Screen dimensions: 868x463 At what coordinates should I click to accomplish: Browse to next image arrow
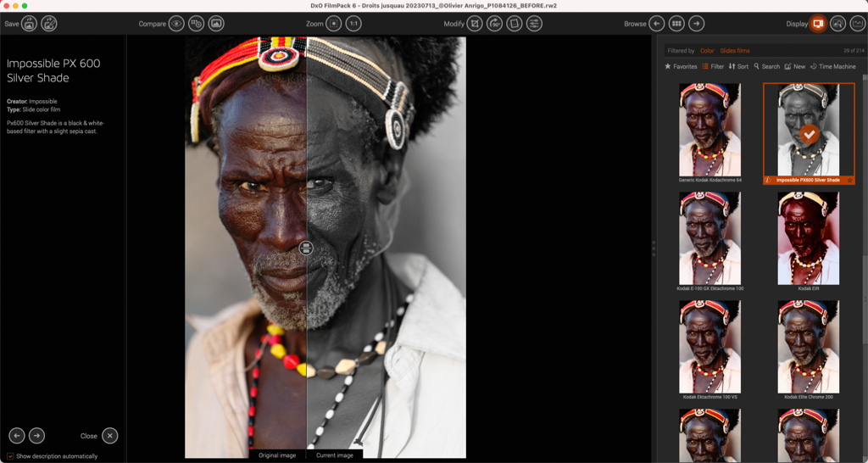pyautogui.click(x=697, y=24)
